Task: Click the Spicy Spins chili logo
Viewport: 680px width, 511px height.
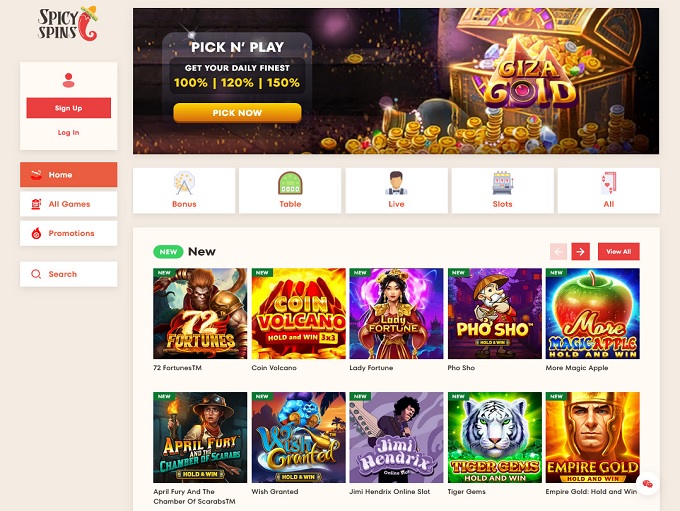Action: 68,24
